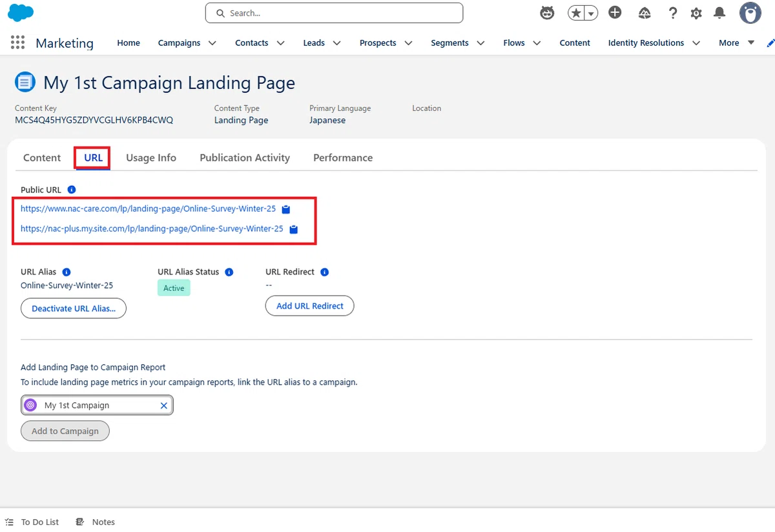Image resolution: width=775 pixels, height=532 pixels.
Task: Click the Online-Survey-Winter-25 alias value
Action: coord(67,285)
